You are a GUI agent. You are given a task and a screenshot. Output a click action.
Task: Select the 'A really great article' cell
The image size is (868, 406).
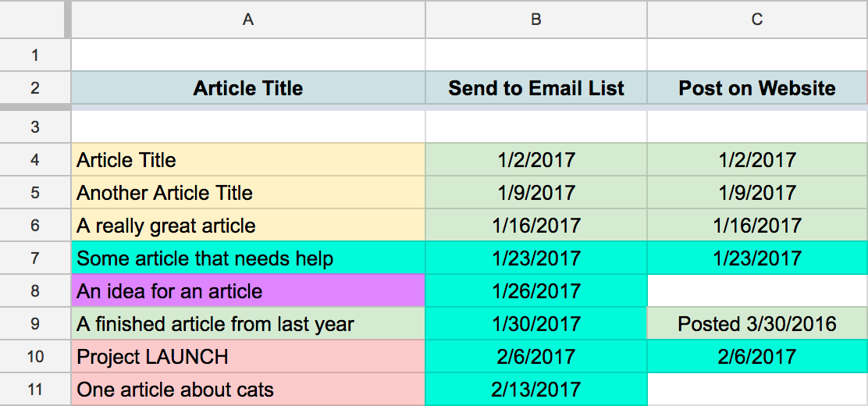click(x=248, y=226)
